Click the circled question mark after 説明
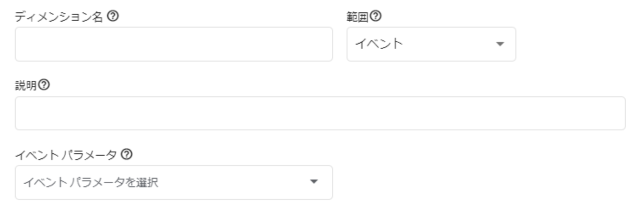This screenshot has width=644, height=219. [x=44, y=85]
